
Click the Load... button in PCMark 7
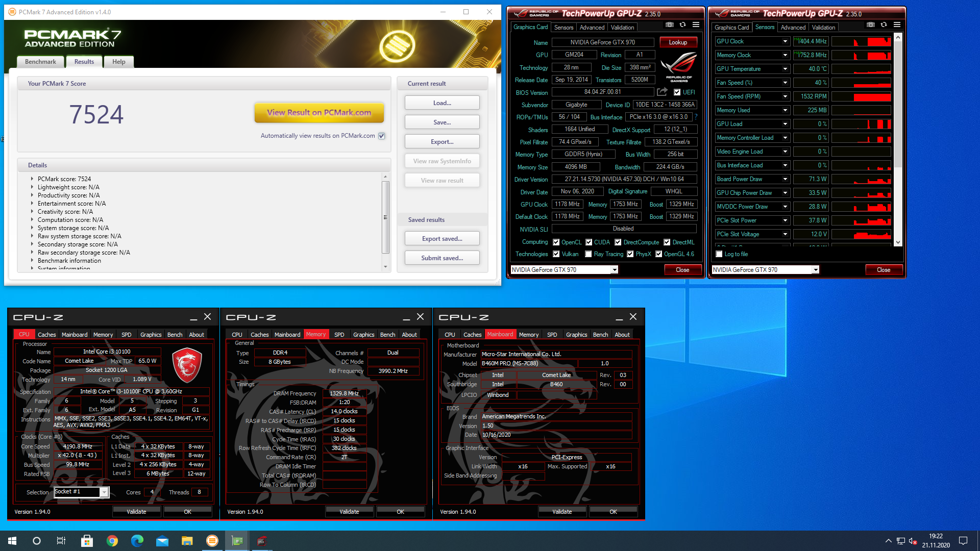coord(442,103)
